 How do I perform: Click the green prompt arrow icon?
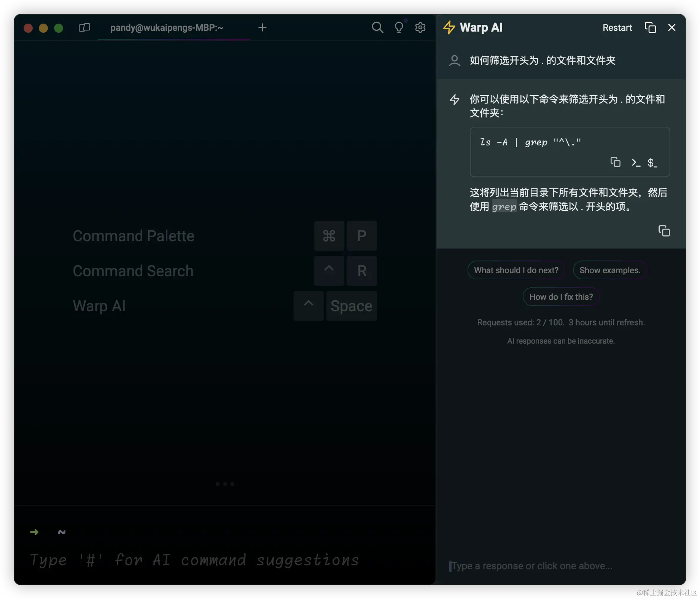(x=34, y=532)
